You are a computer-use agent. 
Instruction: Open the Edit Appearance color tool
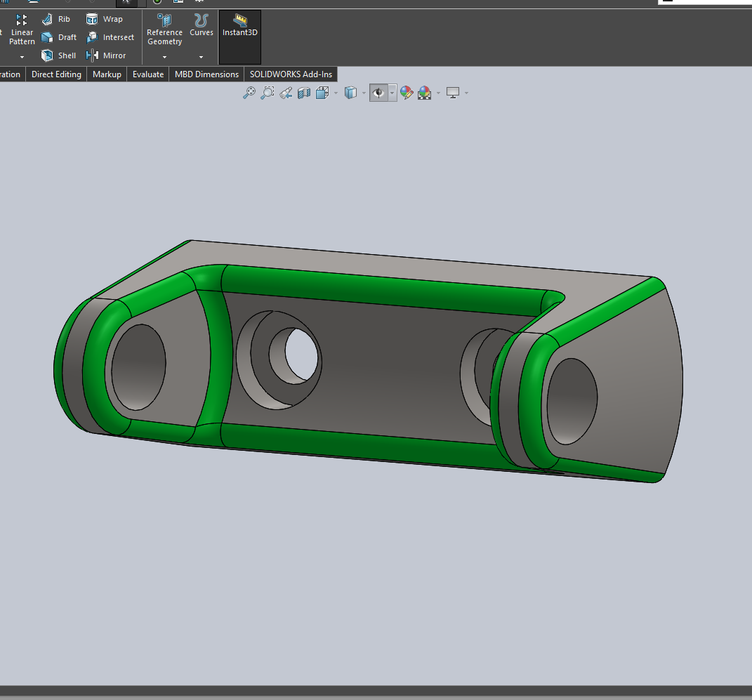pos(407,92)
